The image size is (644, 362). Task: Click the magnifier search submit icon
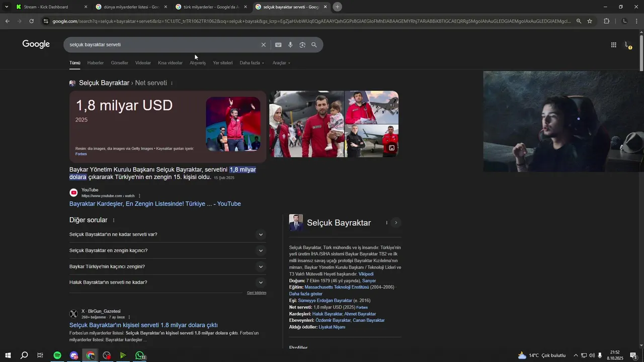tap(314, 45)
